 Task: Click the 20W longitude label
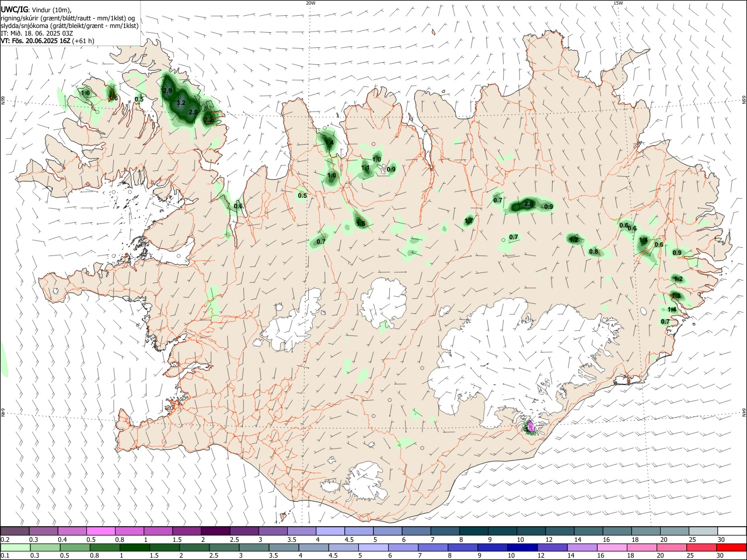310,3
